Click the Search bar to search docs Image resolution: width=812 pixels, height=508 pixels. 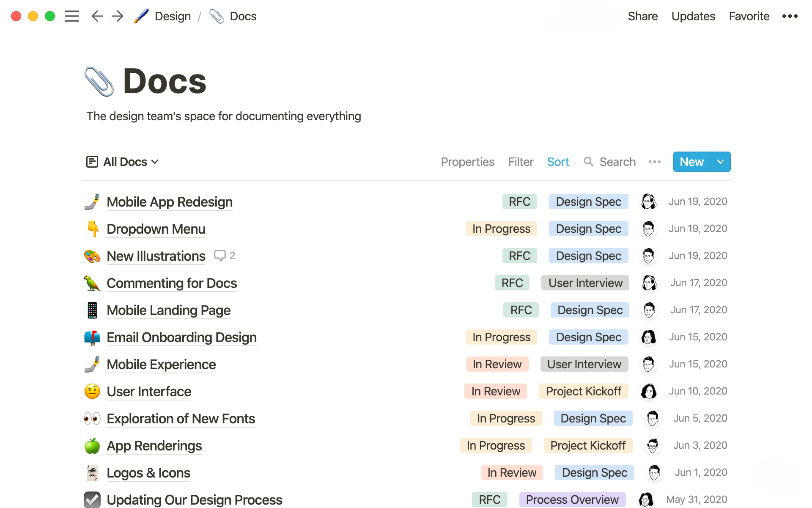coord(610,162)
